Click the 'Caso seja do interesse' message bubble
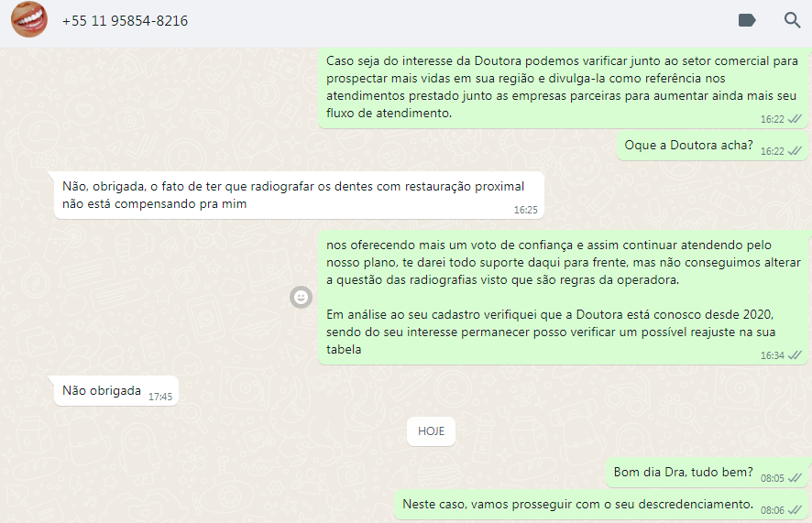812x523 pixels. (x=563, y=88)
